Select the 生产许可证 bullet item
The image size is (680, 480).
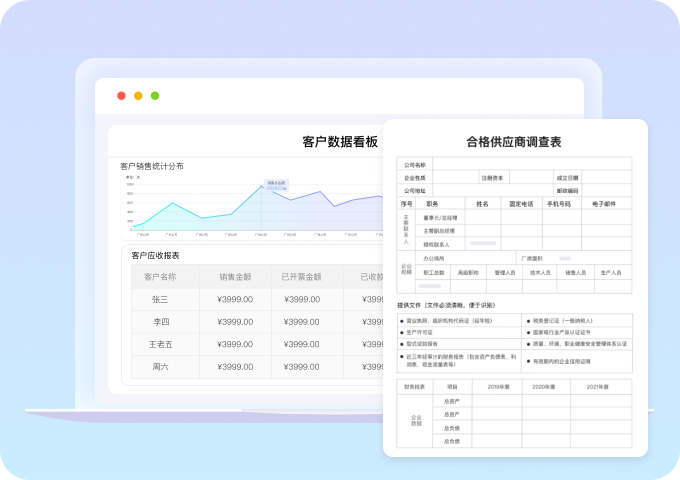(423, 331)
